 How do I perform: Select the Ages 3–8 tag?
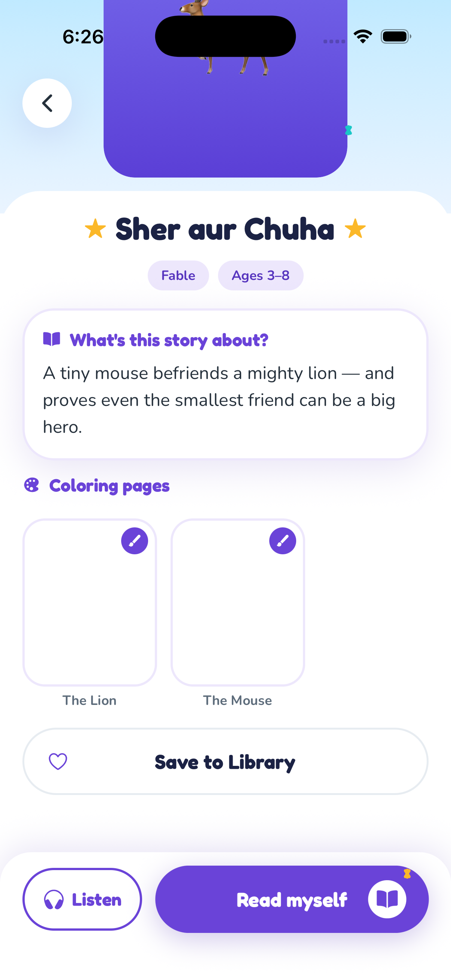tap(261, 275)
